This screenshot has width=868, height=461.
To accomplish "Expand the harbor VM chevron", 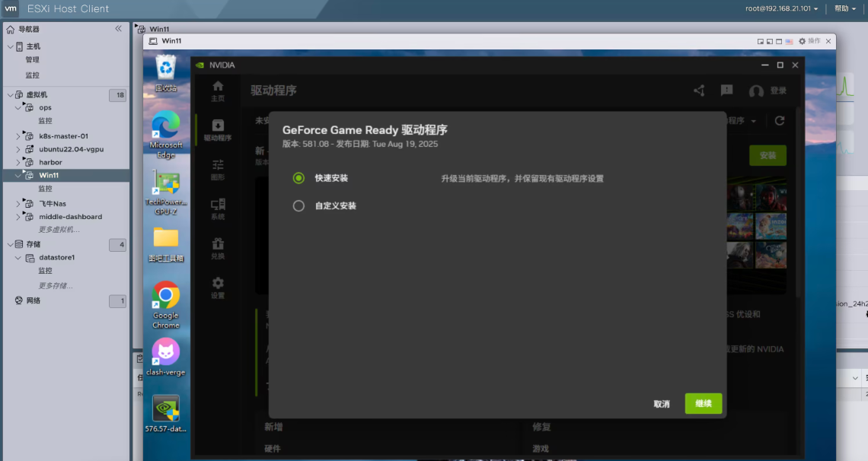I will click(x=18, y=163).
